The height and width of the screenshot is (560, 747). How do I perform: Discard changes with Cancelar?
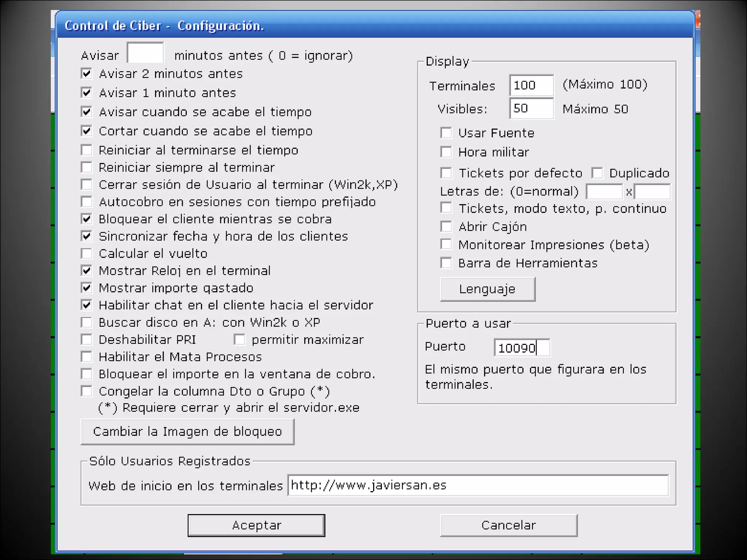[509, 525]
